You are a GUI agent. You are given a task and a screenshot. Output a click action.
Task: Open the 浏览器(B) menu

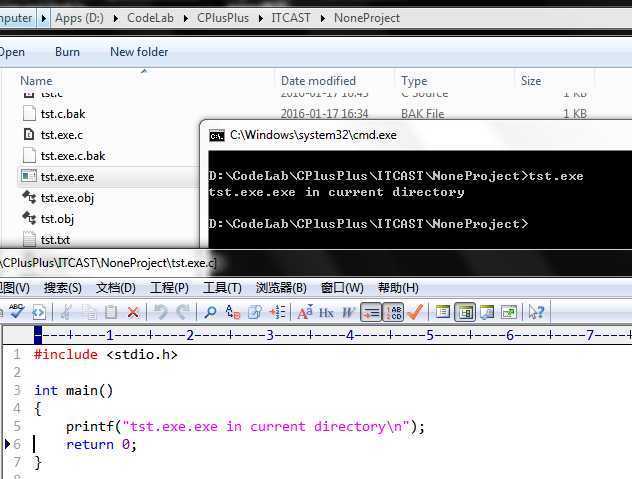click(x=281, y=288)
